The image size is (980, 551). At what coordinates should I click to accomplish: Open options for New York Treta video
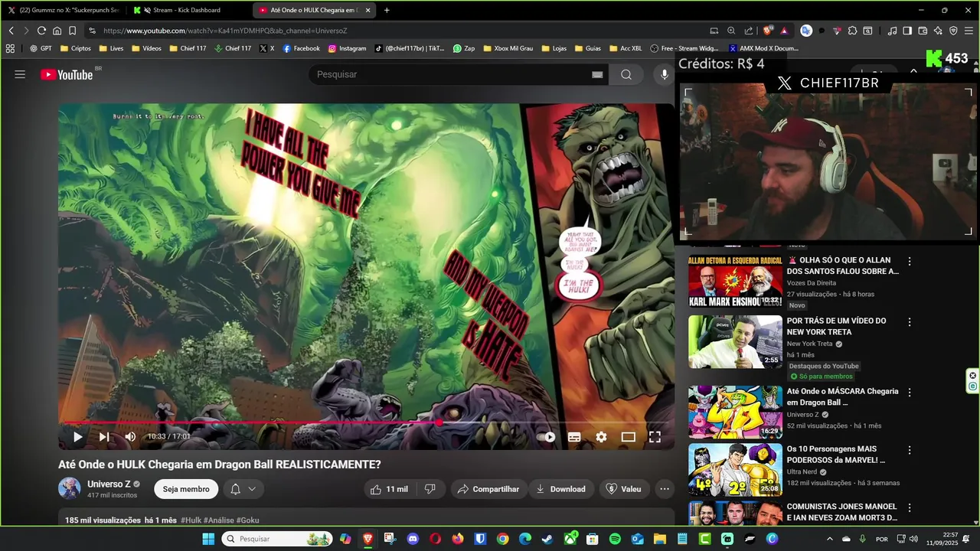click(x=910, y=322)
